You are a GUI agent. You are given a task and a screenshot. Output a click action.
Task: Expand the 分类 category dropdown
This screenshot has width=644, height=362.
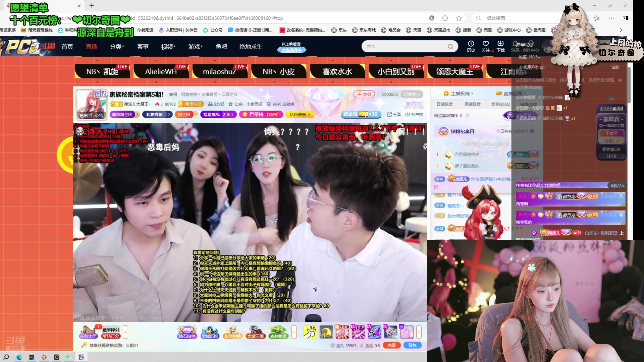pyautogui.click(x=117, y=47)
